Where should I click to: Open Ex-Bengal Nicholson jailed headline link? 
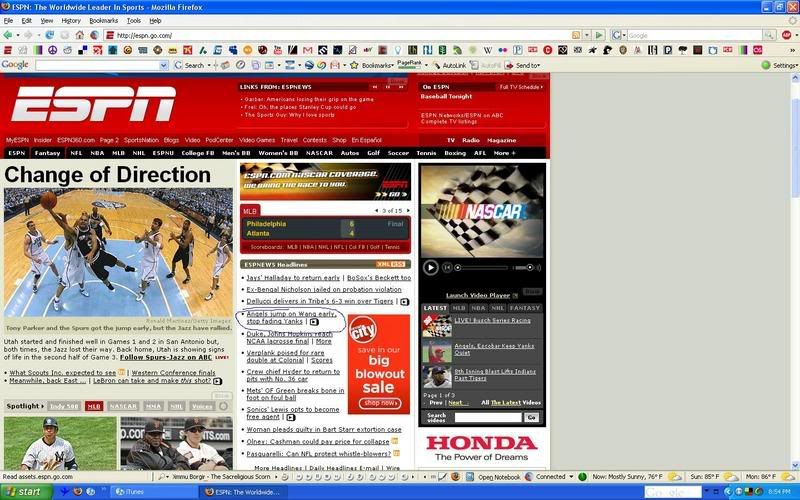tap(324, 289)
